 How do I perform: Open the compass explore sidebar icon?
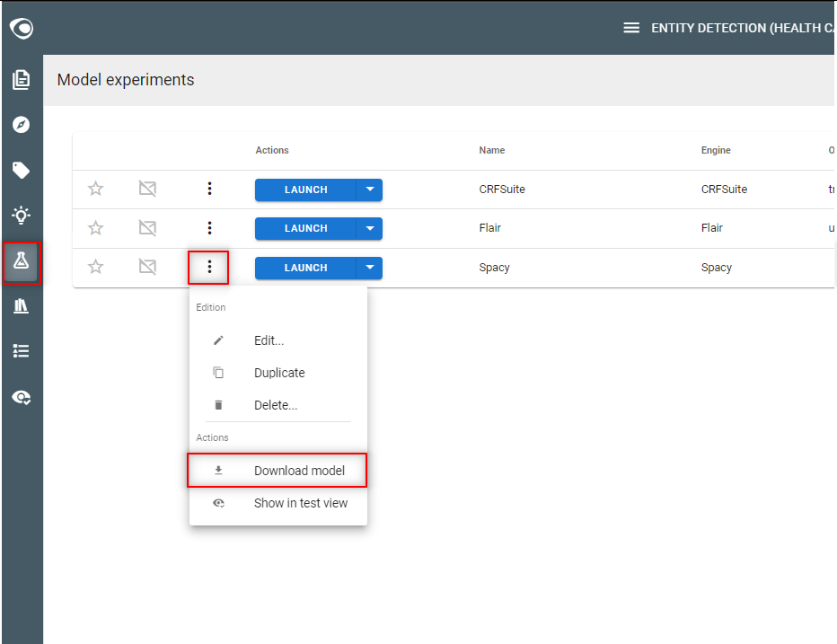[22, 125]
